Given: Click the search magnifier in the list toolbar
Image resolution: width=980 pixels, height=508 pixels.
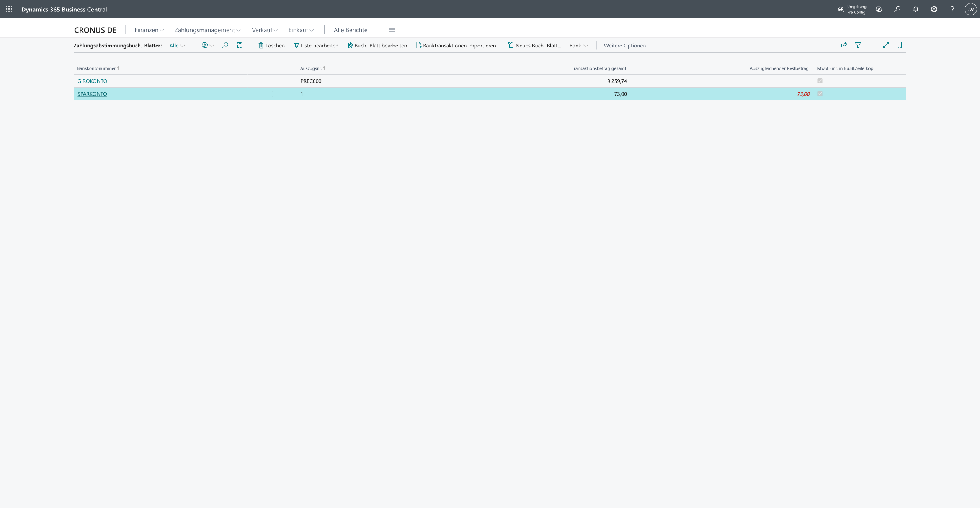Looking at the screenshot, I should click(225, 46).
